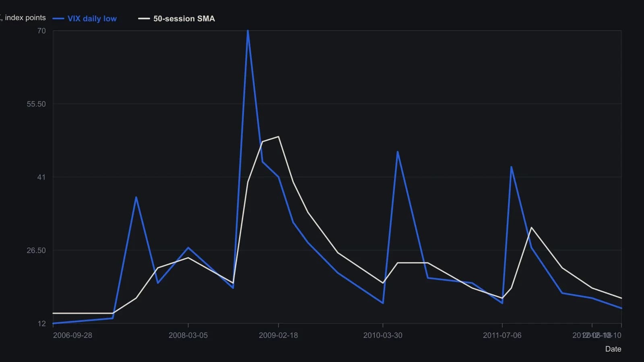The width and height of the screenshot is (644, 362).
Task: Click the 41 y-axis tick label
Action: [x=41, y=177]
